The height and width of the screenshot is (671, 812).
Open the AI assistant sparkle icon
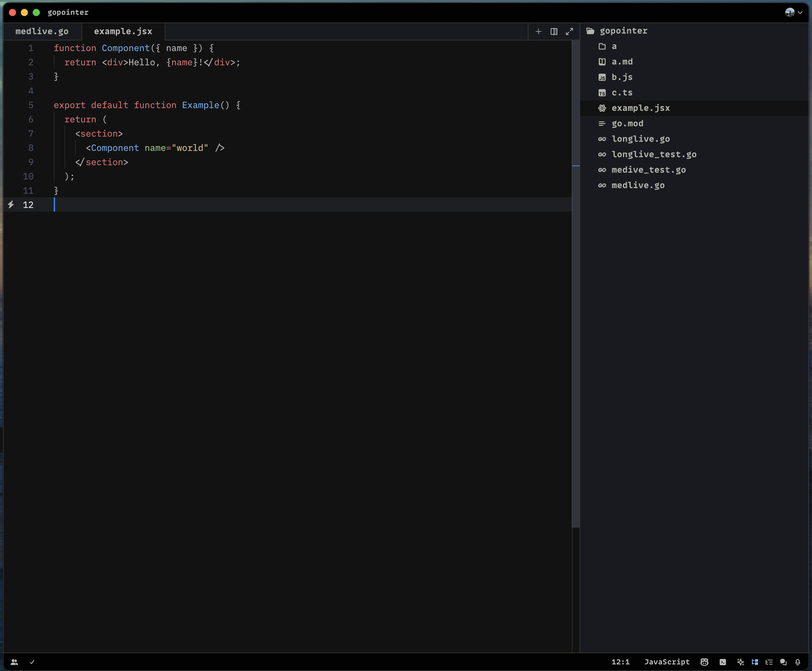pos(740,662)
